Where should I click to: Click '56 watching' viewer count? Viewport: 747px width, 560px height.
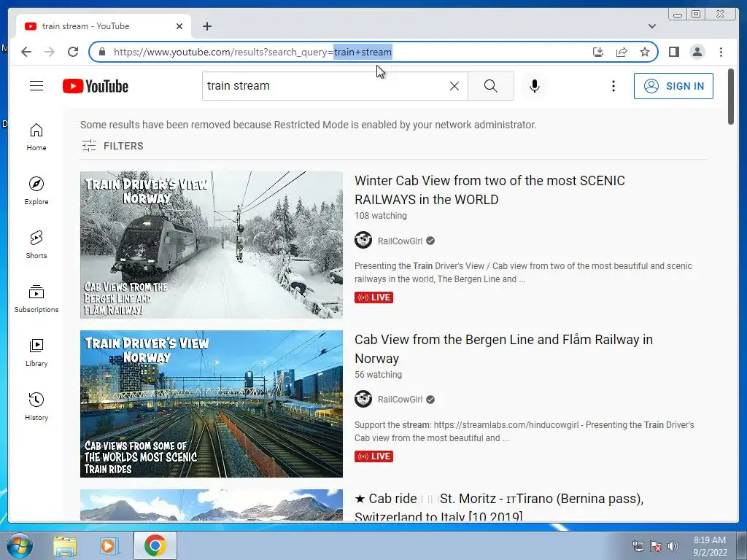click(x=379, y=375)
